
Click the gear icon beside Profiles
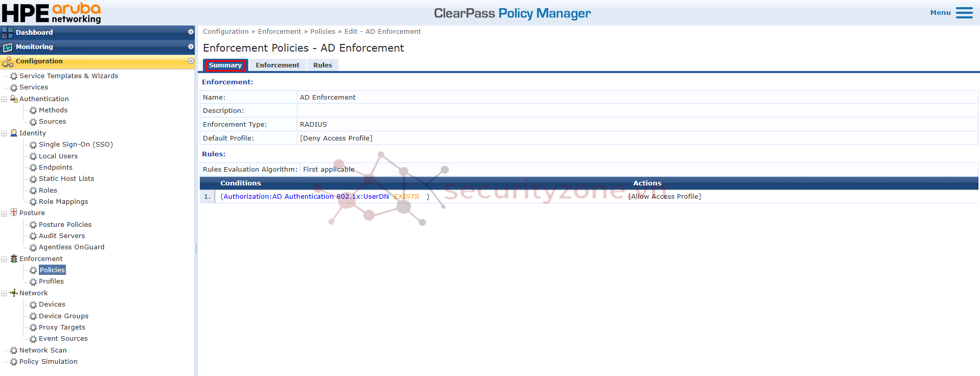33,282
